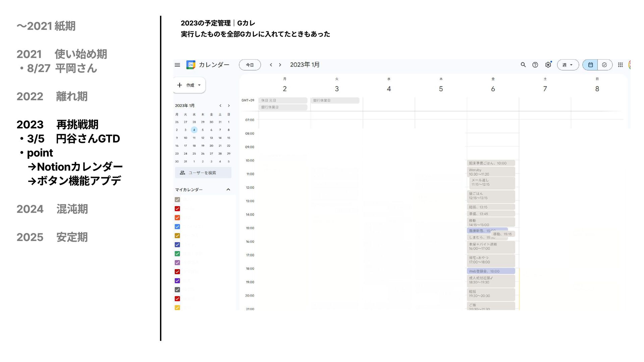Collapse the マイカレンダー section
644x362 pixels.
(x=228, y=190)
